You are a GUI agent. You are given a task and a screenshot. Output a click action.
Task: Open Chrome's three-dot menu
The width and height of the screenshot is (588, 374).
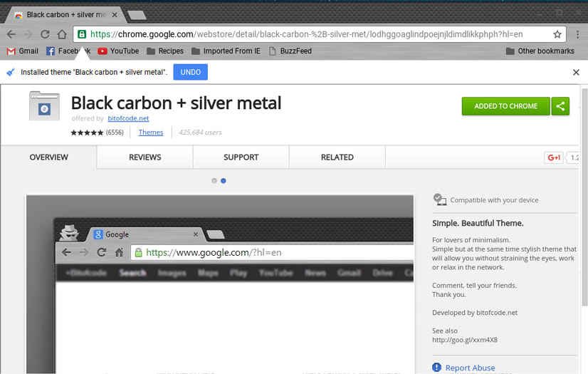577,34
